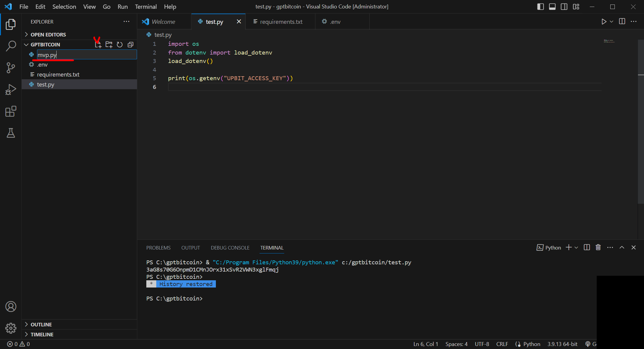Toggle the bottom panel layout button
The image size is (644, 349).
pos(552,7)
